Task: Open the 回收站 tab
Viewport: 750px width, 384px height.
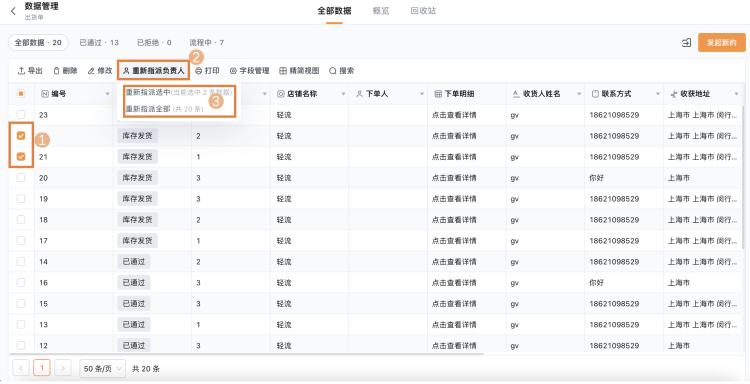Action: click(x=423, y=11)
